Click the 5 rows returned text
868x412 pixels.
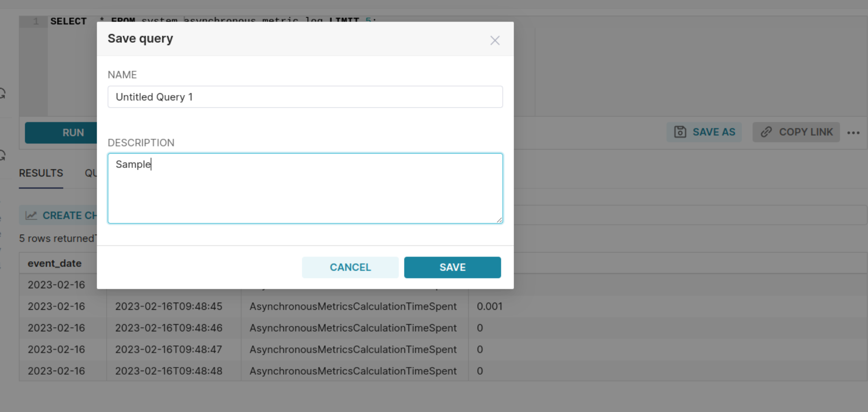[x=56, y=238]
